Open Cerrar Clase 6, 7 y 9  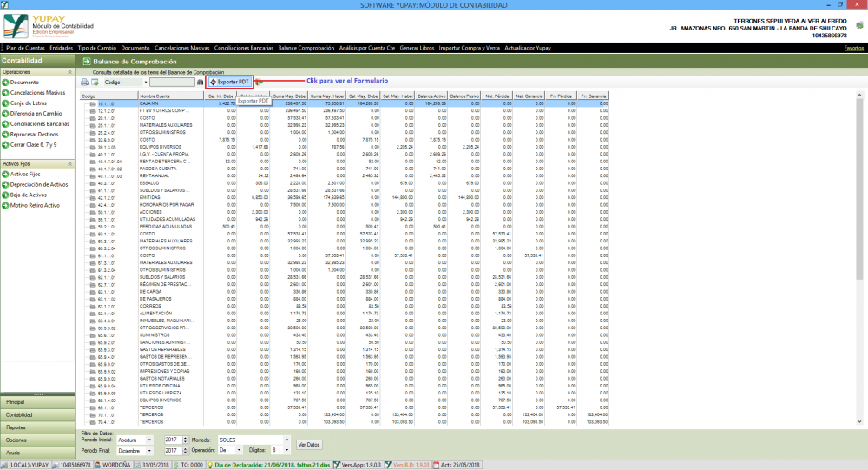coord(30,145)
